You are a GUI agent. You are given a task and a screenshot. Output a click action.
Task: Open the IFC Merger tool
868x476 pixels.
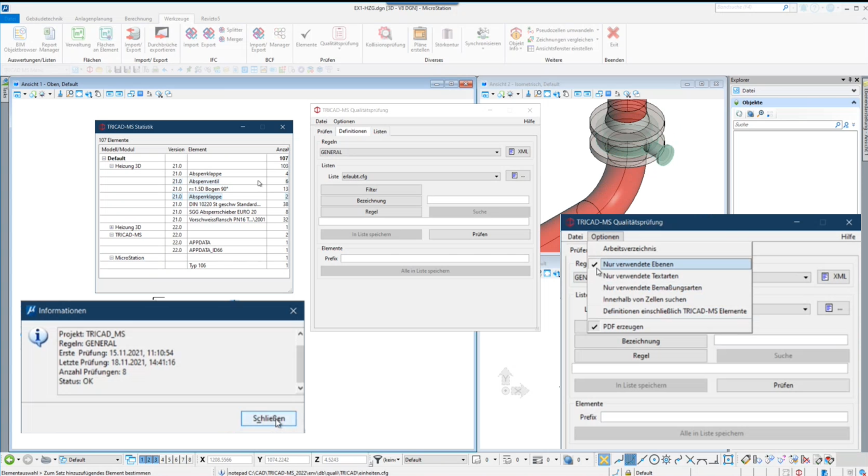point(231,39)
